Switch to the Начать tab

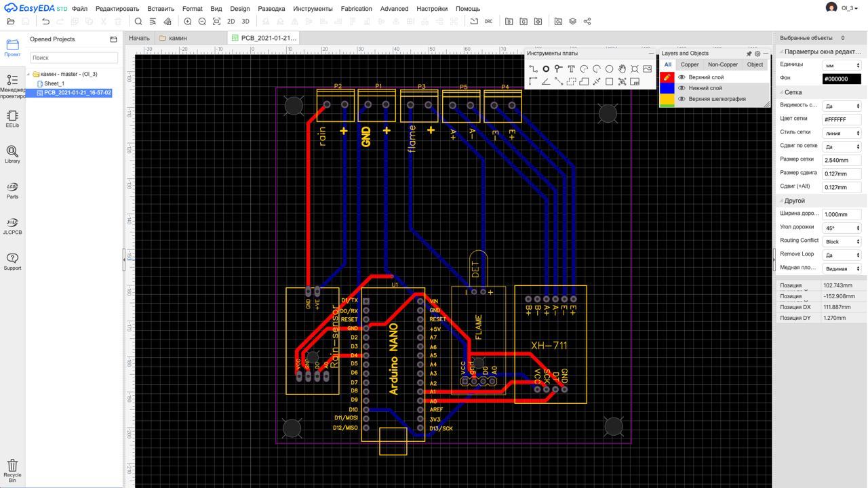point(139,38)
